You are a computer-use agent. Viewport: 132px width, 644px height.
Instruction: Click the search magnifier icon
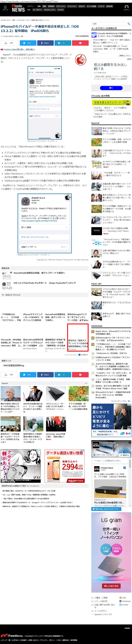pos(129,24)
